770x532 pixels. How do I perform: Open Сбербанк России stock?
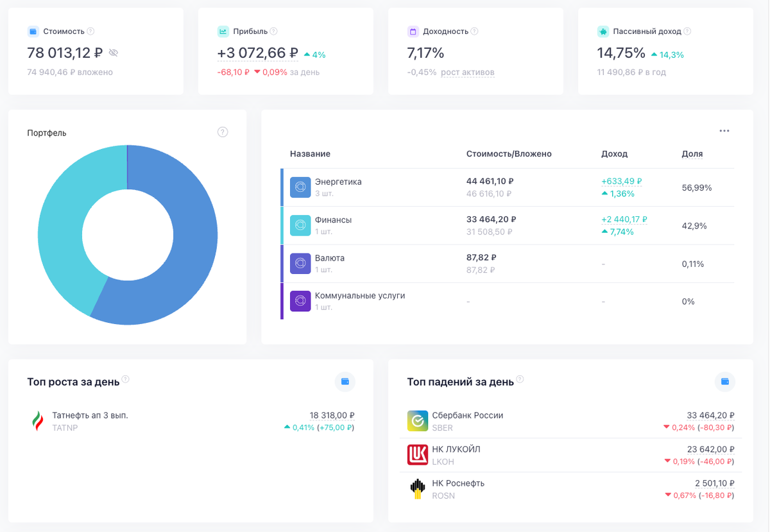(468, 415)
